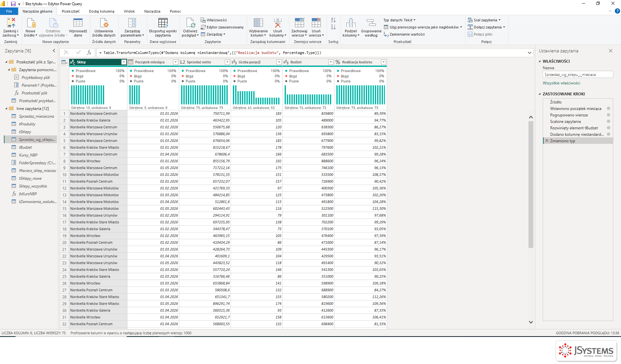Open Początek miesiąca column filter dropdown
This screenshot has width=621, height=364.
pyautogui.click(x=176, y=62)
